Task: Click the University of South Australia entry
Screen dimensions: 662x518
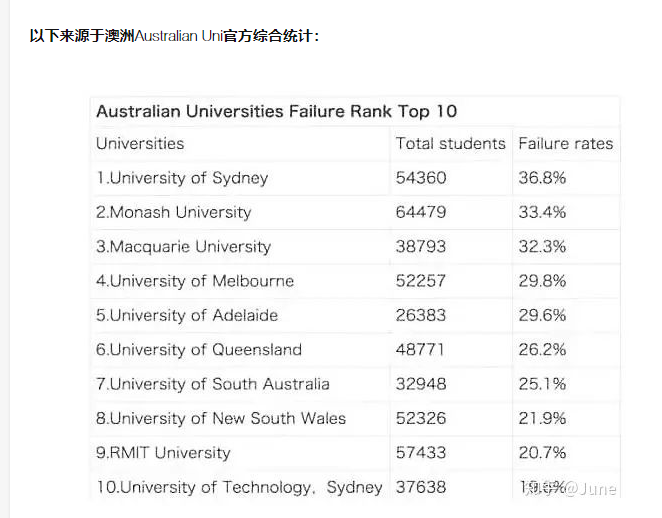Action: (213, 384)
